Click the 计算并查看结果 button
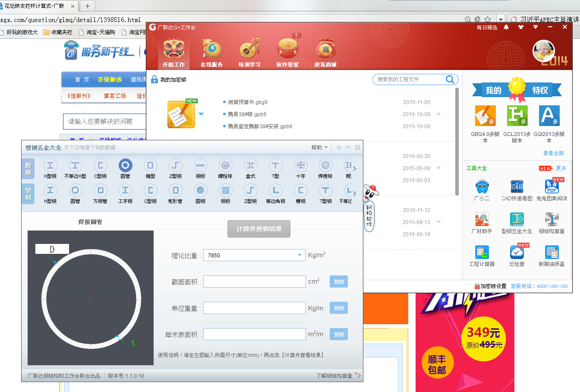This screenshot has width=580, height=392. [x=259, y=229]
